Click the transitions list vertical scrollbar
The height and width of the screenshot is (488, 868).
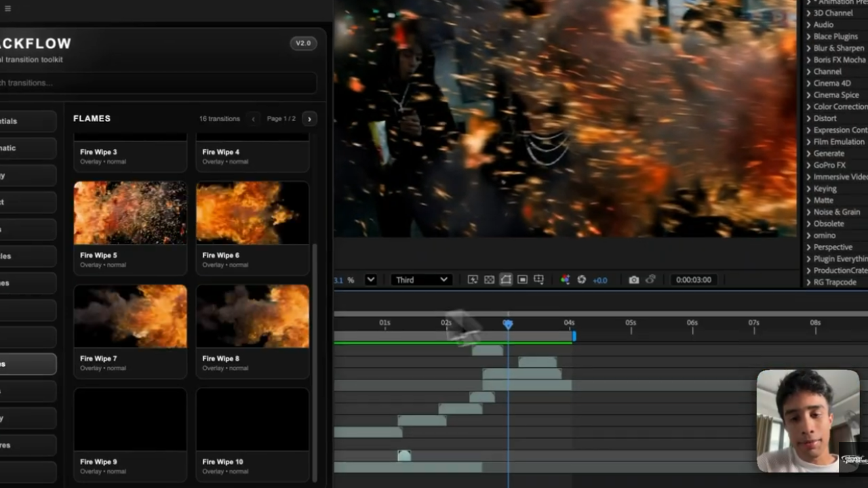314,363
